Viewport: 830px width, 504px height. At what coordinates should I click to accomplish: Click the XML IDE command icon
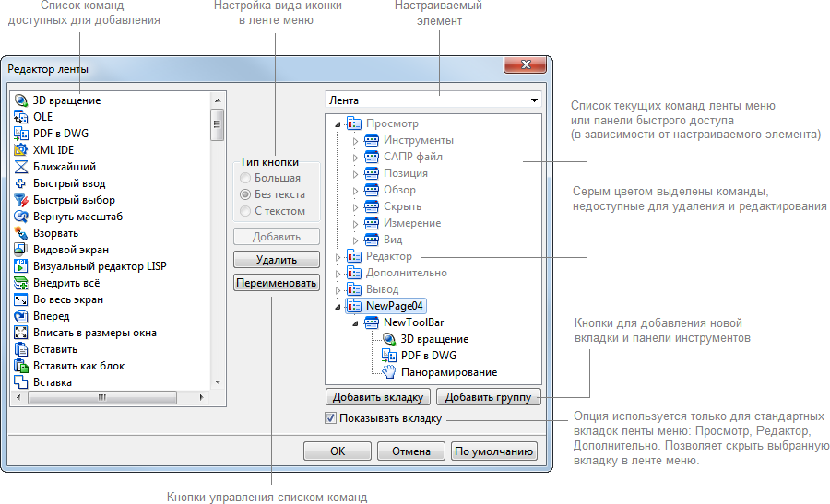(22, 150)
